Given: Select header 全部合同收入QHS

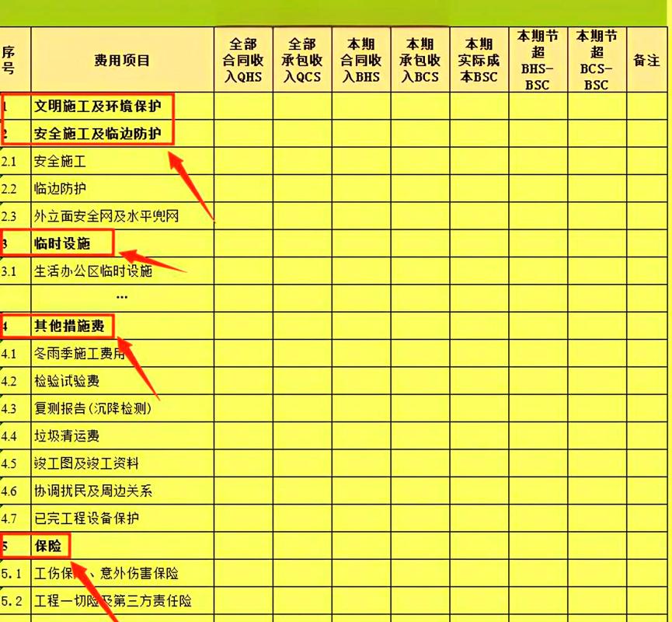Looking at the screenshot, I should pos(243,60).
